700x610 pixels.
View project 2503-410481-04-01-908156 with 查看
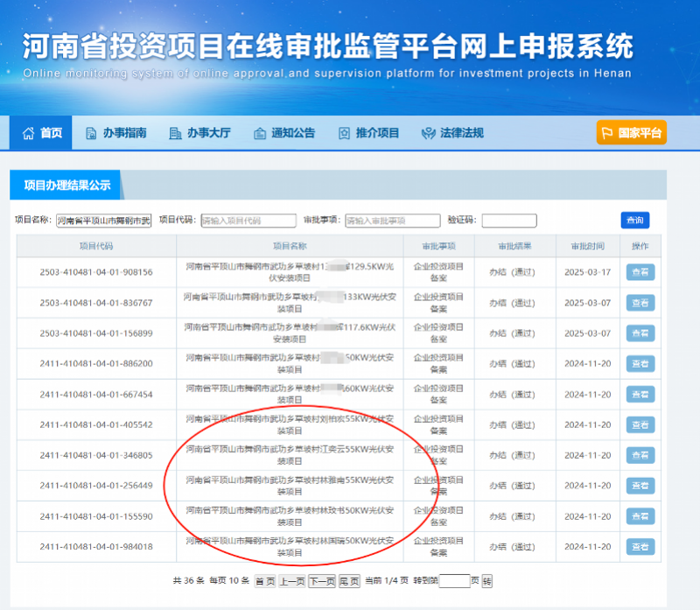640,272
